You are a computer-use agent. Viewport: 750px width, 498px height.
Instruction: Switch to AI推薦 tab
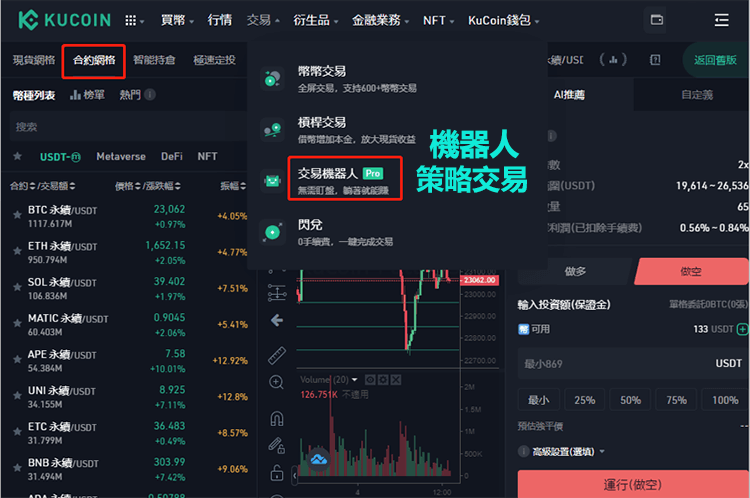tap(569, 95)
